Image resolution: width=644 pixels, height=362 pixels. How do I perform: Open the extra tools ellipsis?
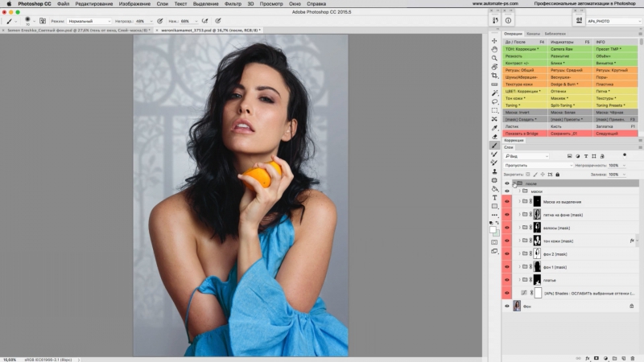coord(494,215)
